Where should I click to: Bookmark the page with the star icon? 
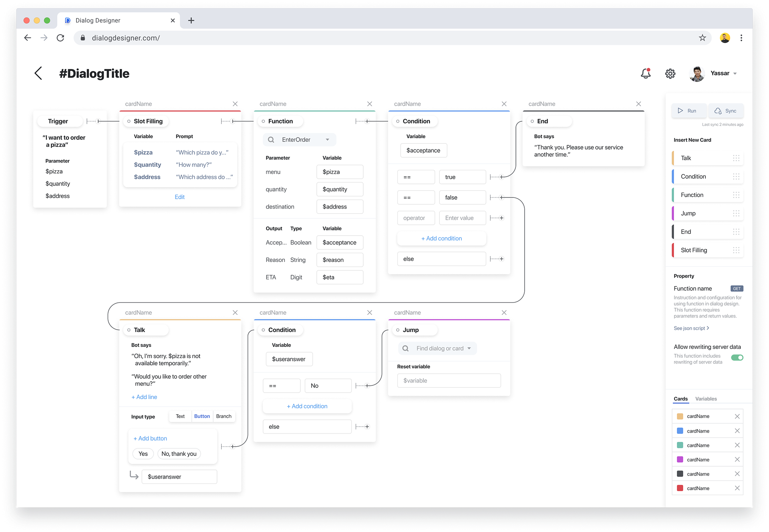click(x=703, y=38)
